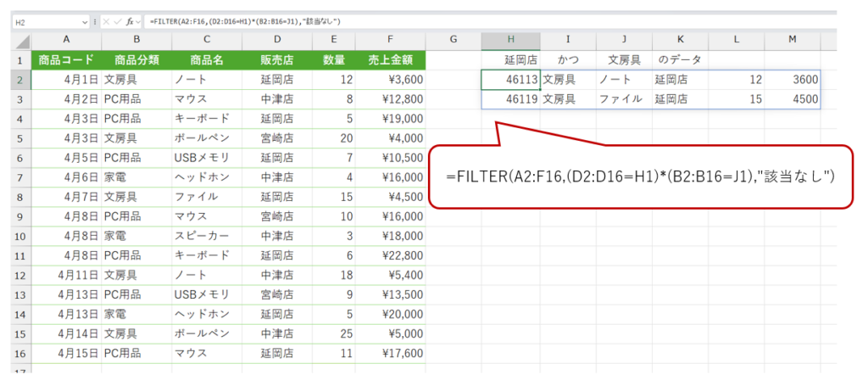
Task: Select row 9 header
Action: [22, 216]
